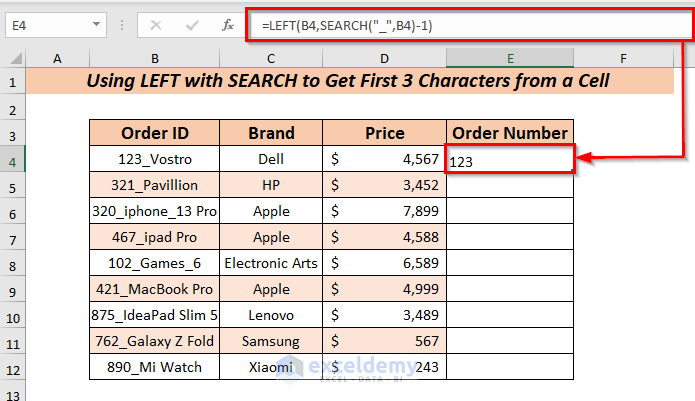Select the price cell showing 7,899
This screenshot has height=401, width=695.
click(x=384, y=211)
